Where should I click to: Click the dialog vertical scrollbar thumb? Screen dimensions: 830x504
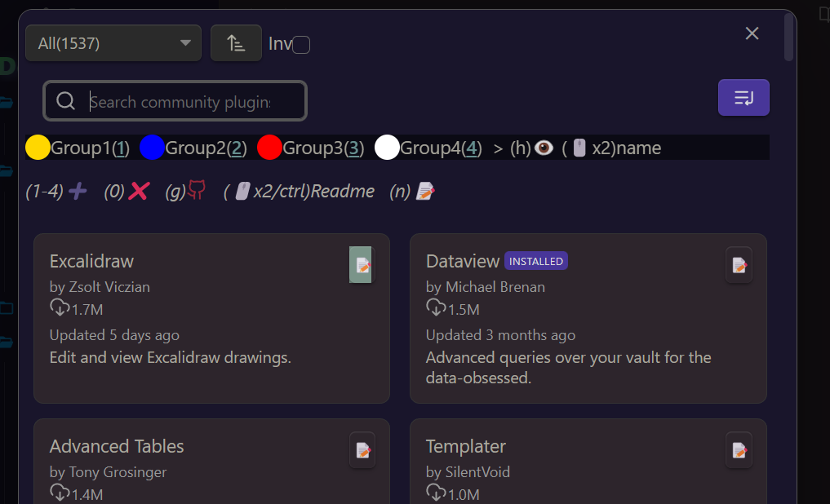pyautogui.click(x=788, y=37)
